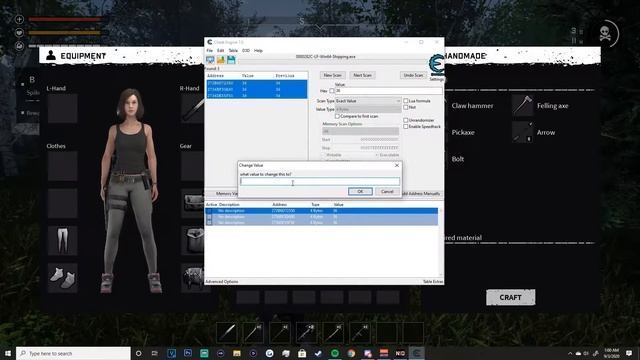640x360 pixels.
Task: Click the red health bar
Action: tap(64, 19)
